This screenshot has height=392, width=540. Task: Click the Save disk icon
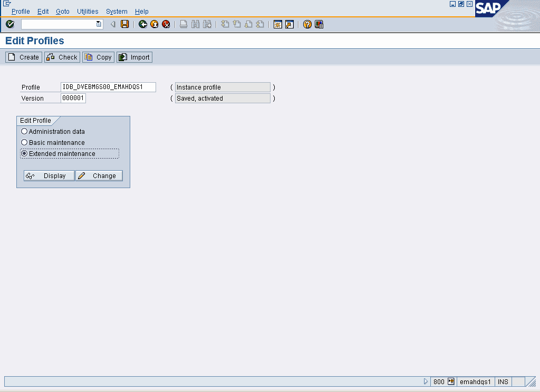125,24
